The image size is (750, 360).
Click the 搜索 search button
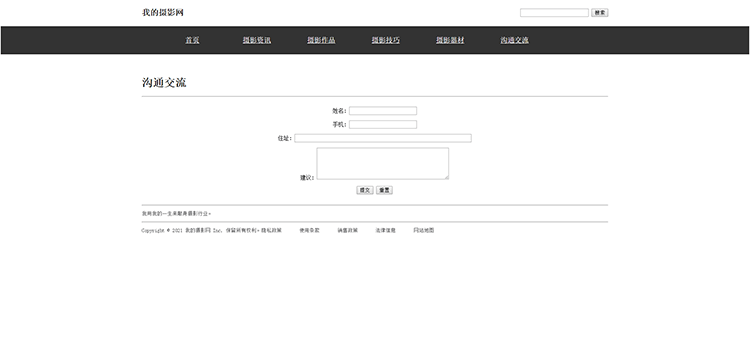coord(600,13)
